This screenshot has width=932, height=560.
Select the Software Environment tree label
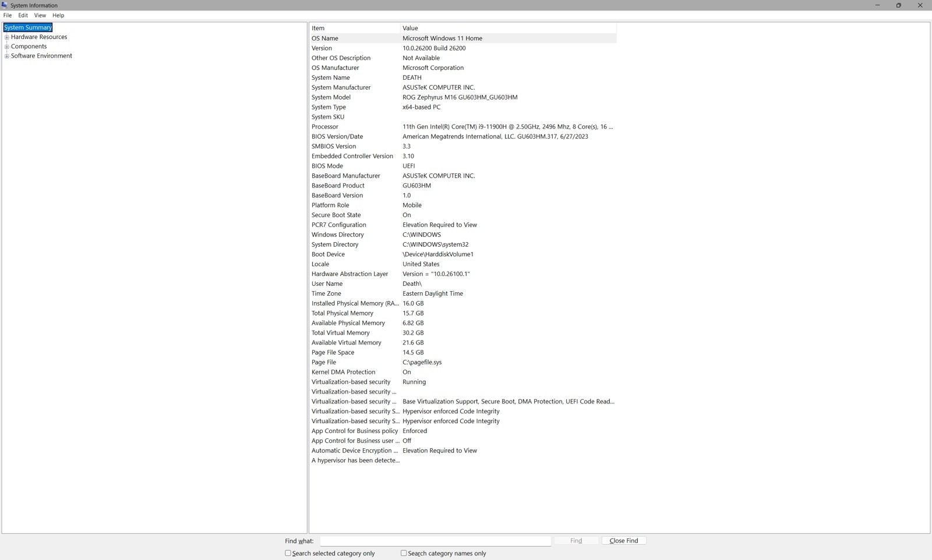41,56
